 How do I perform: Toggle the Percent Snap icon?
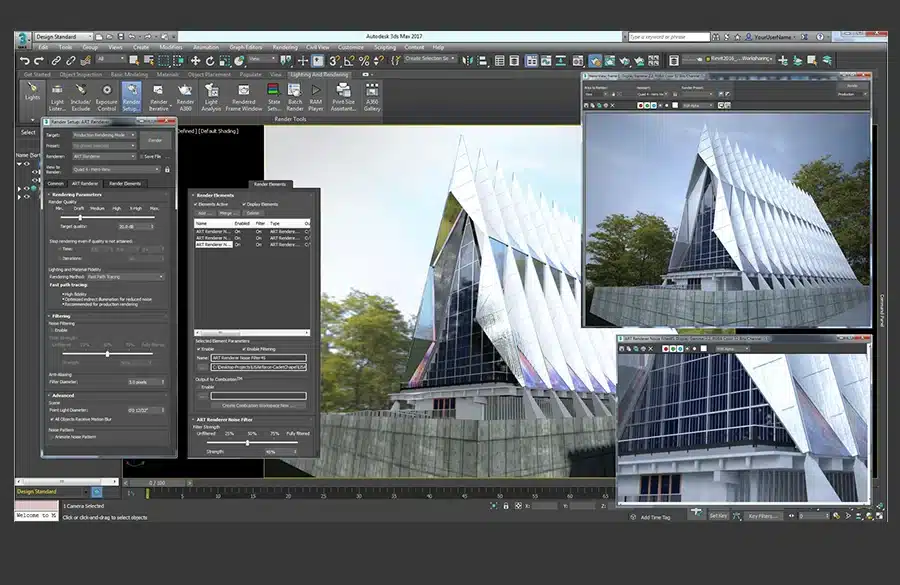pos(364,60)
